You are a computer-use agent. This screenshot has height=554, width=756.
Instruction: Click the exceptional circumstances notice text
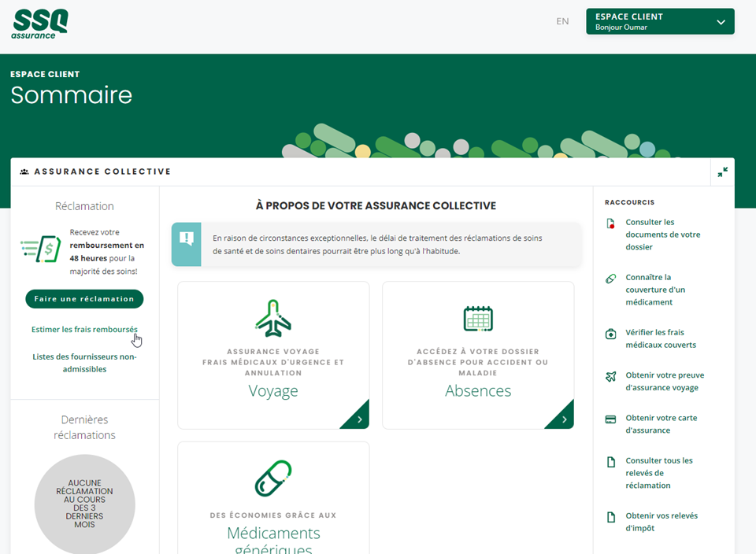pyautogui.click(x=377, y=245)
